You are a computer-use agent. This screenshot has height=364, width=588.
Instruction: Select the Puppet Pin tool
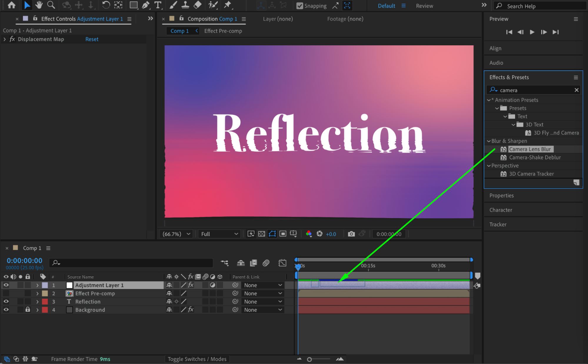[x=227, y=5]
